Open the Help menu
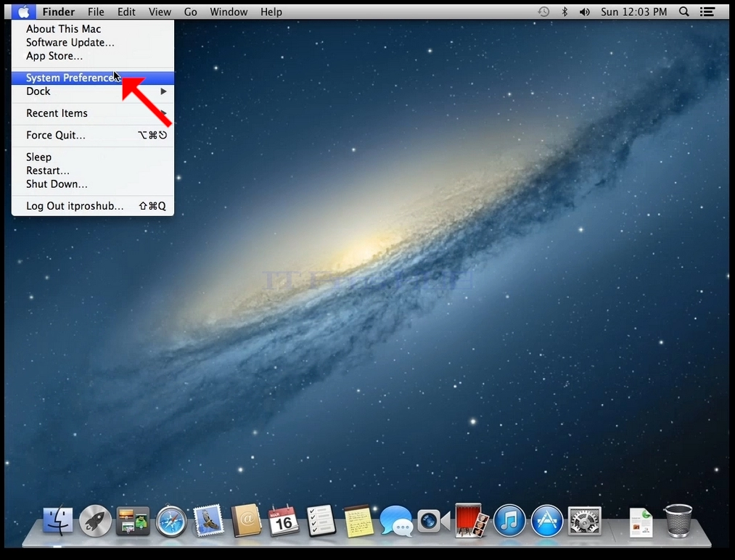 point(271,12)
